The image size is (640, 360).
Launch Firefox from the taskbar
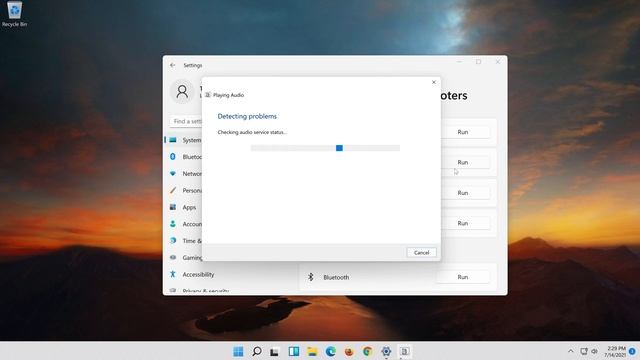[349, 351]
